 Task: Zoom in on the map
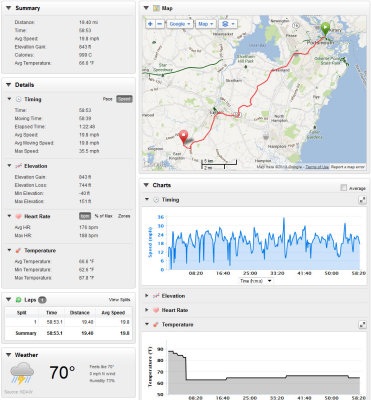(150, 24)
